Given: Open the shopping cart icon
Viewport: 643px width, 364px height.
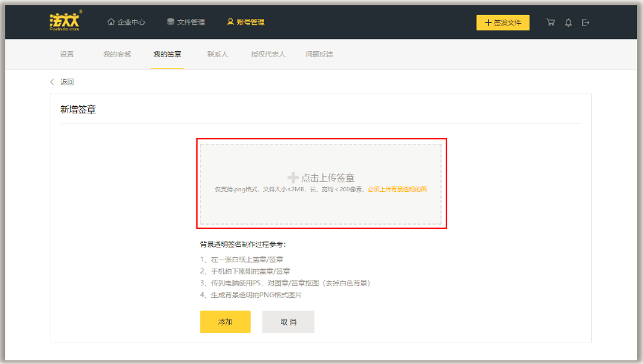Looking at the screenshot, I should [550, 22].
